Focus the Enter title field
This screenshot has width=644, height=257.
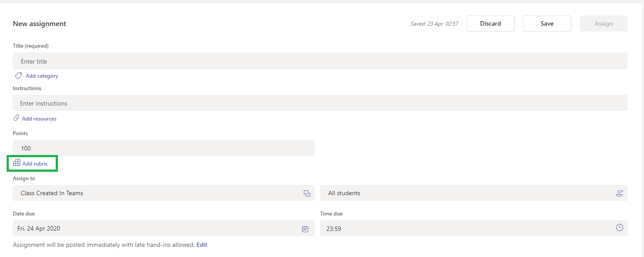320,61
